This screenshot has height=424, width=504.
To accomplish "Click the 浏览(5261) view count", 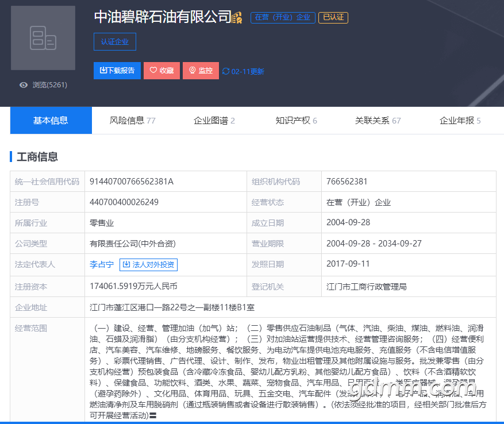I will 50,85.
